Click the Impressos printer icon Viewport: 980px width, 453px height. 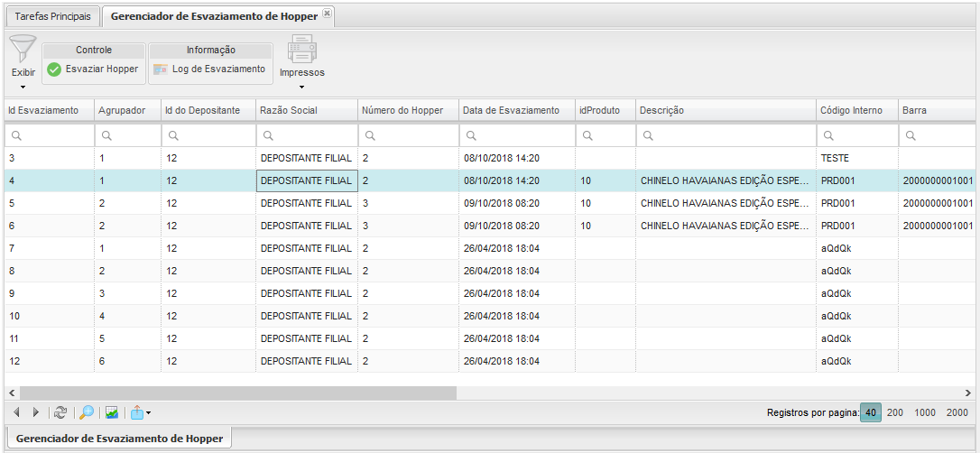pyautogui.click(x=302, y=50)
